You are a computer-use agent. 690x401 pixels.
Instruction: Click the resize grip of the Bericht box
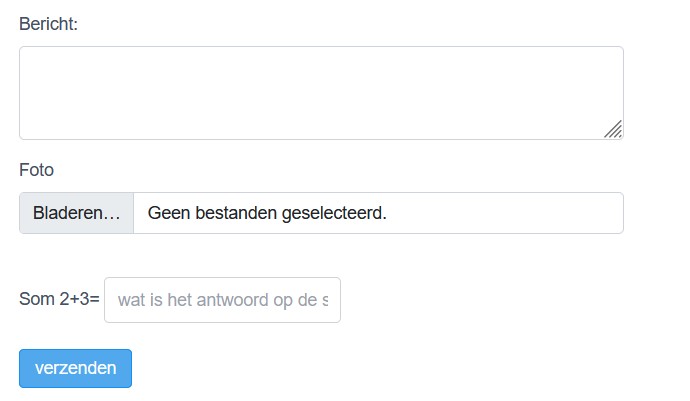coord(613,129)
